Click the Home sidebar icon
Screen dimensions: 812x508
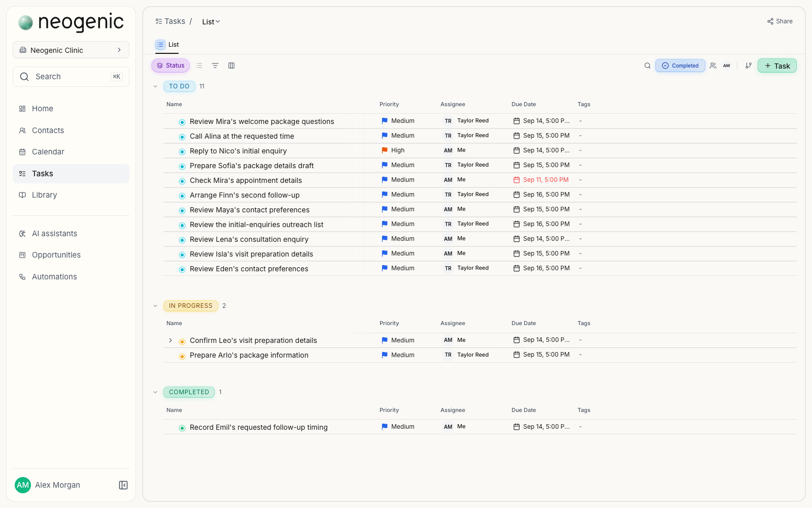[22, 109]
